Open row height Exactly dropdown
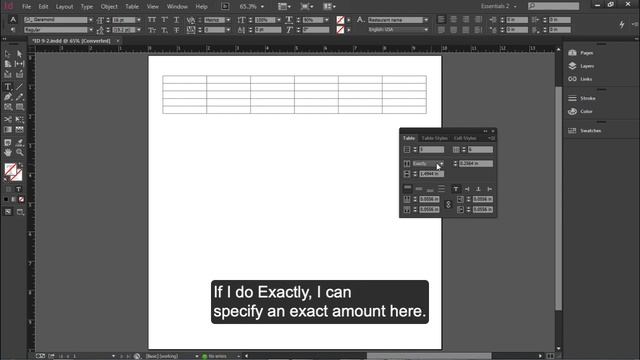640x360 pixels. pos(428,164)
